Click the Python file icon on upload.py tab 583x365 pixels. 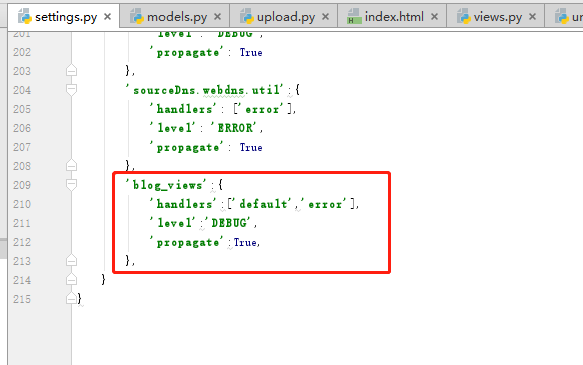coord(247,17)
